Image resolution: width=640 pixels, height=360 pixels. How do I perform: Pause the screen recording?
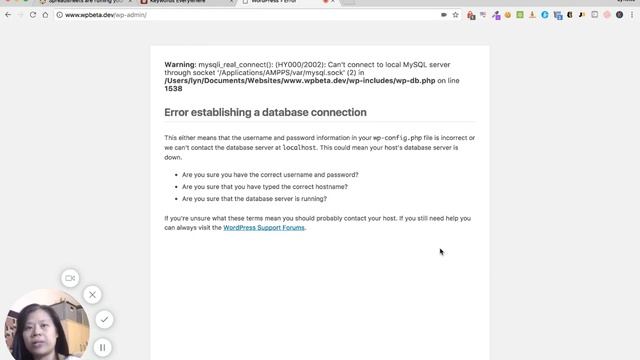point(102,347)
